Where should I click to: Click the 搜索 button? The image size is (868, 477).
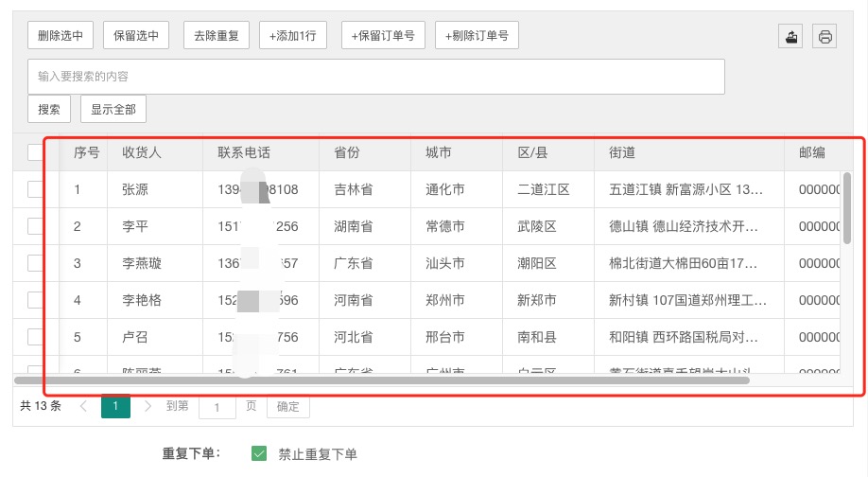(x=49, y=109)
